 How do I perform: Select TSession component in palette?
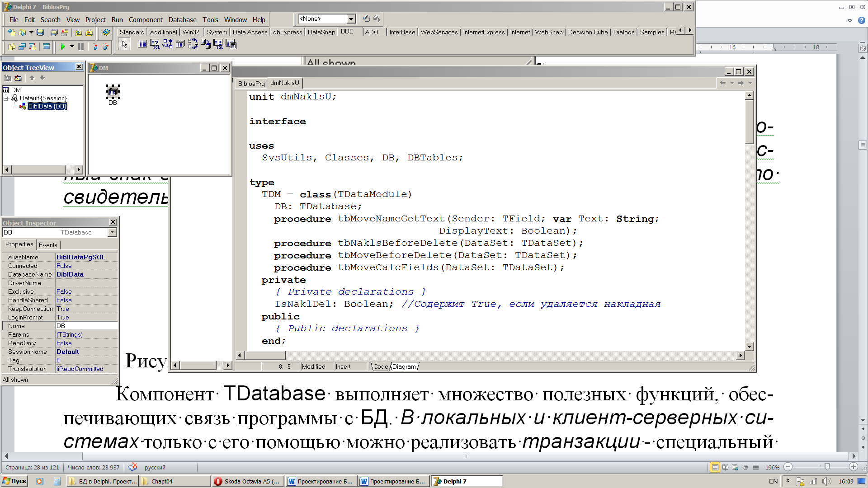(x=193, y=44)
